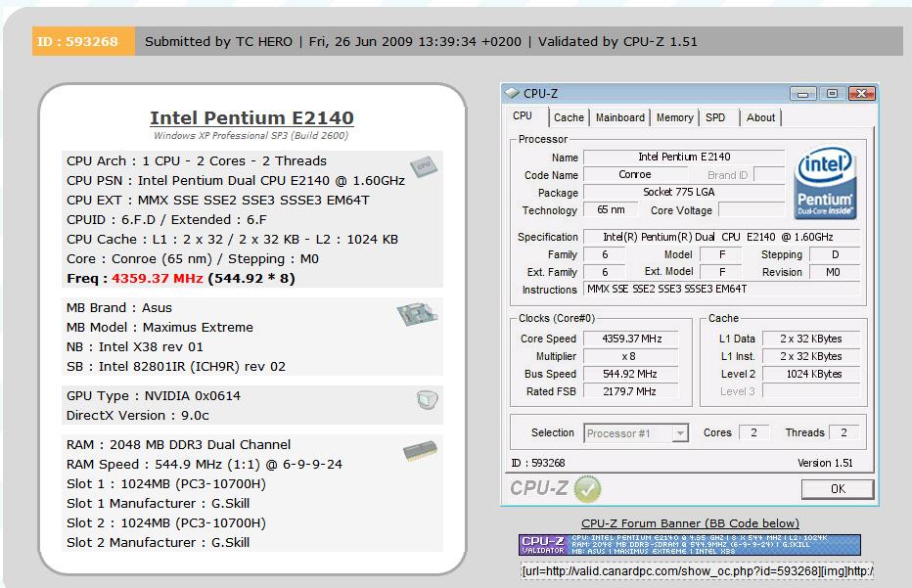Click the SB : Intel 82801IR line
The image size is (912, 588).
click(176, 367)
